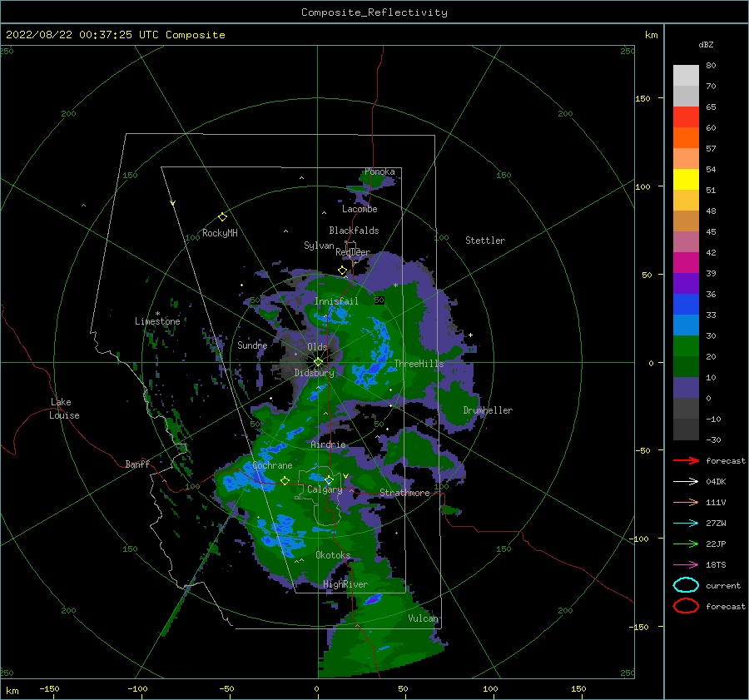Click the magenta 18TS arrow icon
Viewport: 749px width, 700px height.
[x=686, y=564]
